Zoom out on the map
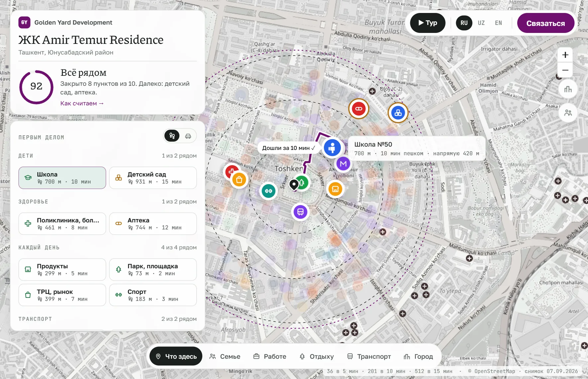 pos(565,70)
